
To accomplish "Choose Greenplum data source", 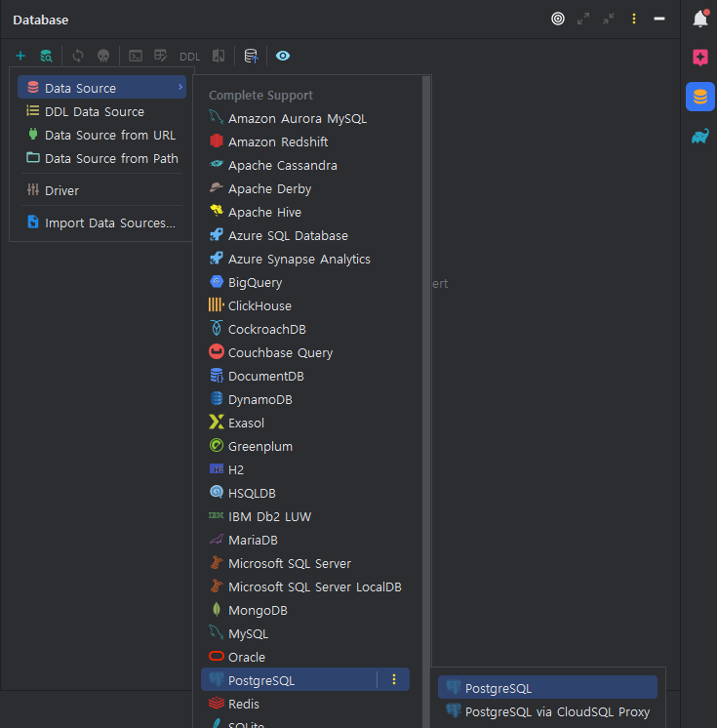I will [305, 446].
